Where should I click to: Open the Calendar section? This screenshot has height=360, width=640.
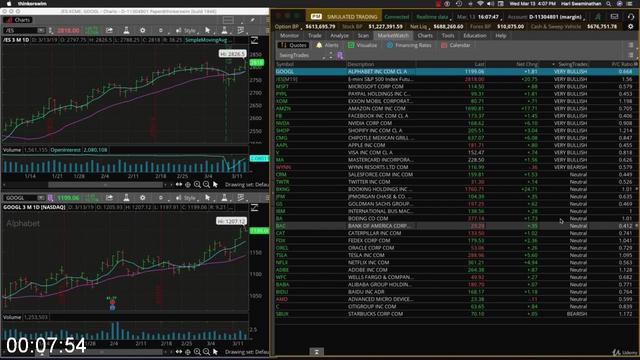coord(456,45)
